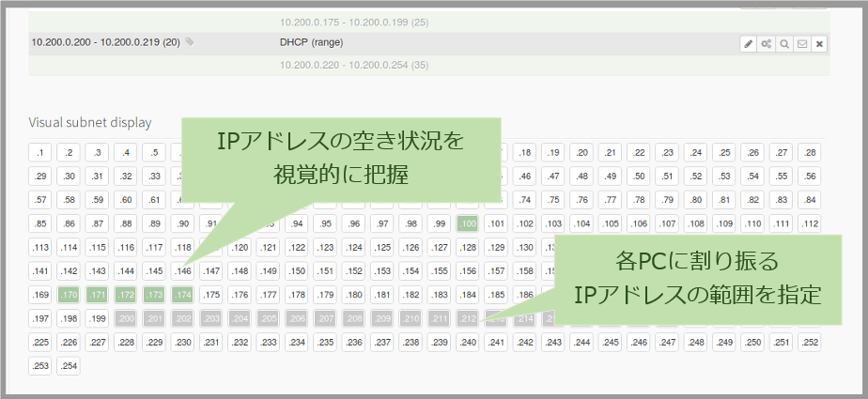Click the X delete icon for the DHCP range
Screen dimensions: 868x399
(x=819, y=43)
